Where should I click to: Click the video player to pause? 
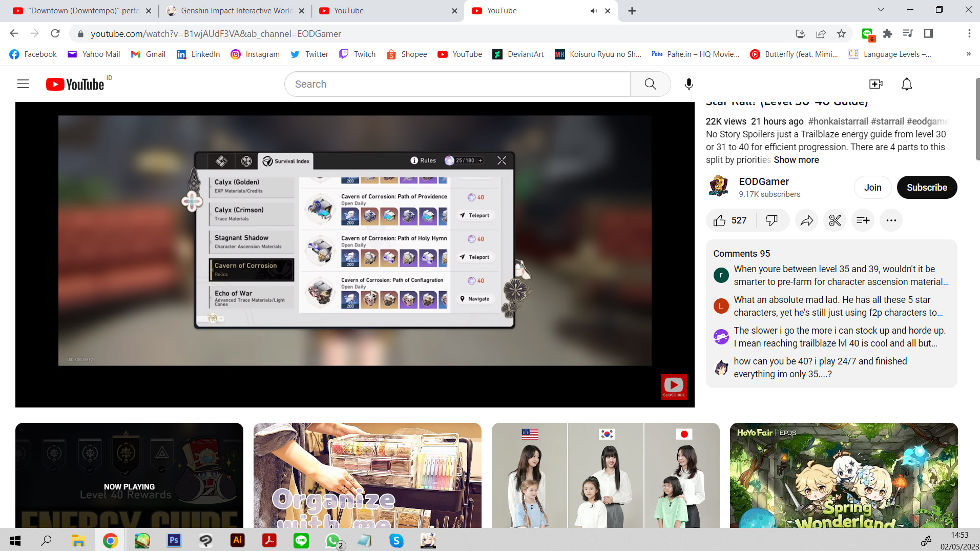pos(355,255)
